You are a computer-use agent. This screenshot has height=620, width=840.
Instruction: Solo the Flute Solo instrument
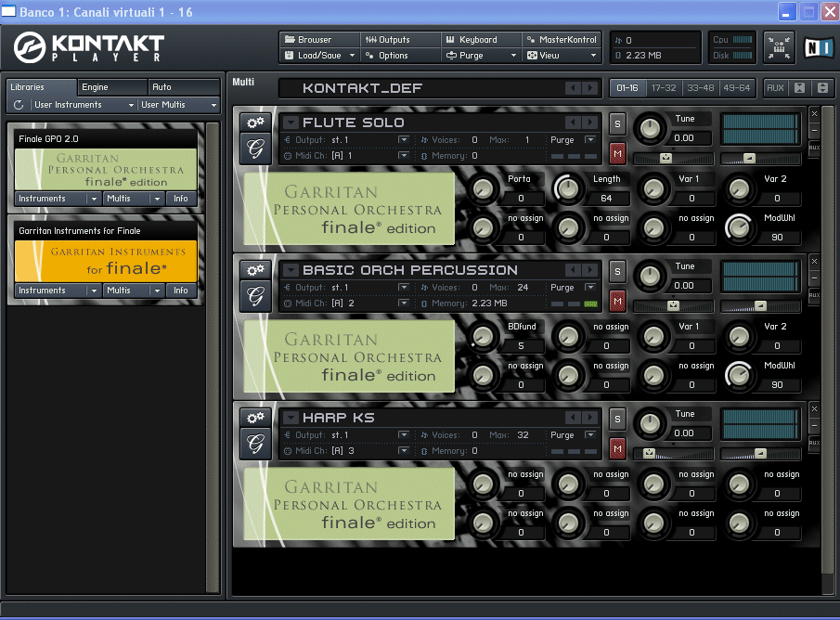click(x=617, y=123)
